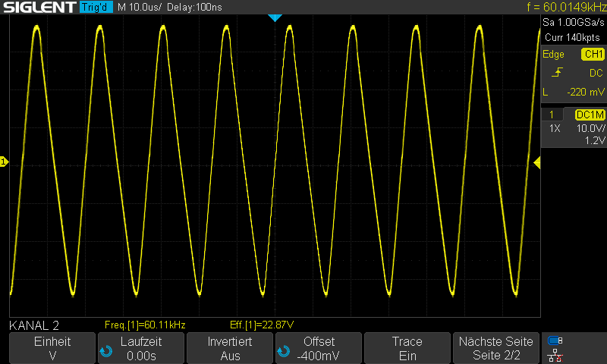This screenshot has width=607, height=364.
Task: Click the LAN network status icon
Action: [555, 355]
